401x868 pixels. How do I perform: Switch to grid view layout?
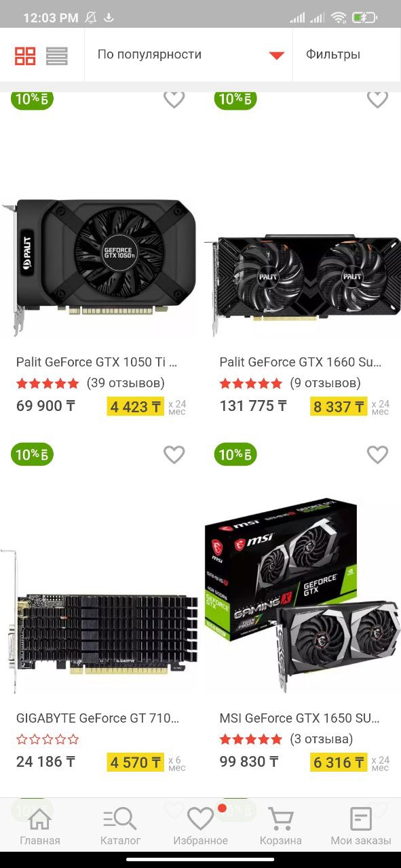[x=25, y=56]
